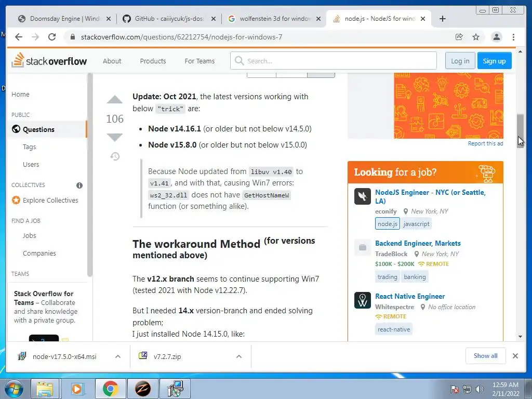Open the Chrome three-dot menu
Image resolution: width=532 pixels, height=399 pixels.
point(513,37)
